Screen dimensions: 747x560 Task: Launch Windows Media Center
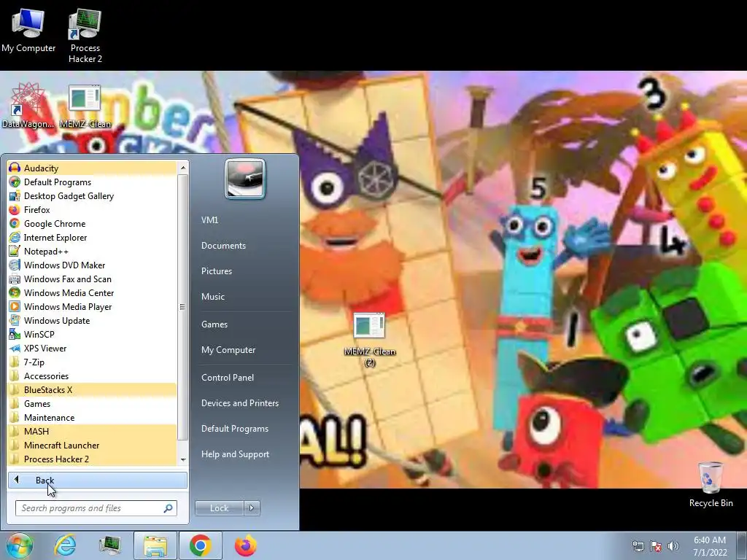point(92,292)
